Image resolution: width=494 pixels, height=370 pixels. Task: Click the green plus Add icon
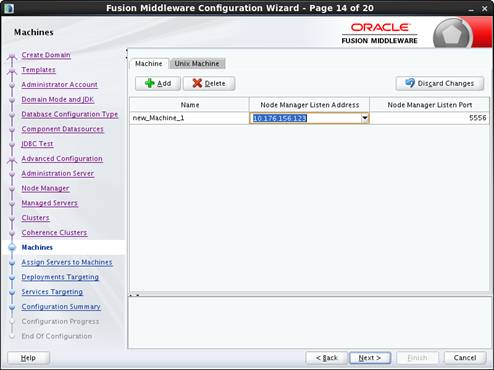pos(150,83)
